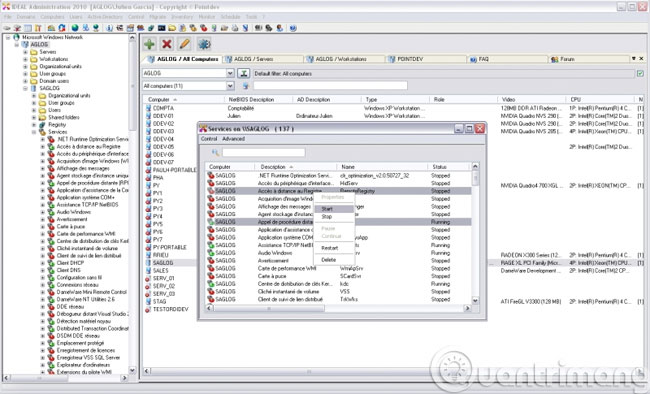Click the FAQ tab icon
The height and width of the screenshot is (394, 650).
click(473, 59)
